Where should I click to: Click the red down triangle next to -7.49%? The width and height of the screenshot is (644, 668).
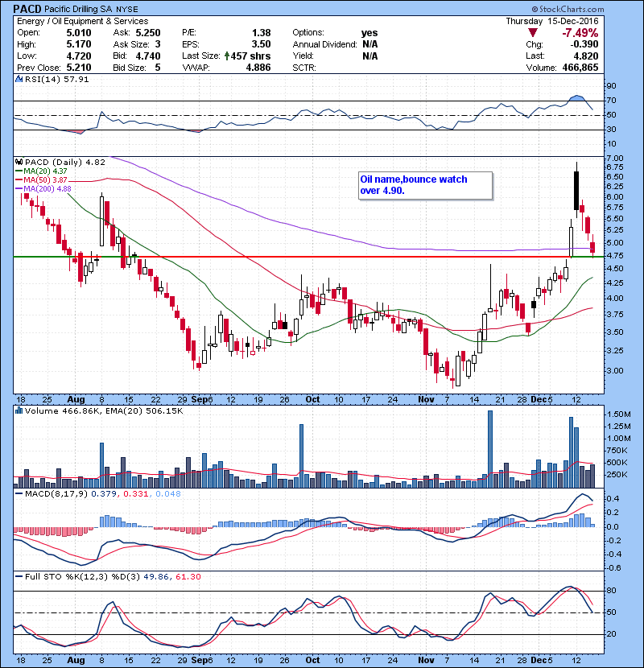point(532,33)
